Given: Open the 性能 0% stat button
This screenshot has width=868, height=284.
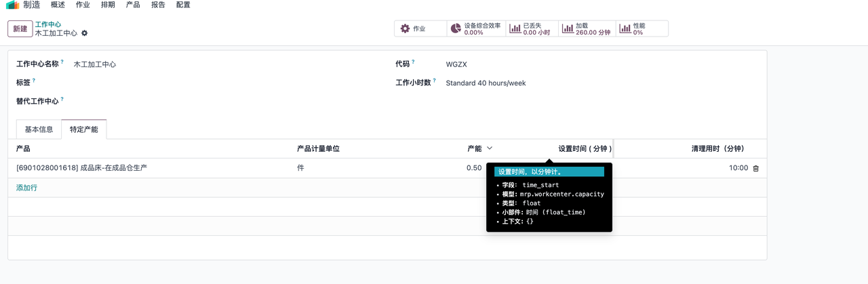Looking at the screenshot, I should click(x=642, y=28).
